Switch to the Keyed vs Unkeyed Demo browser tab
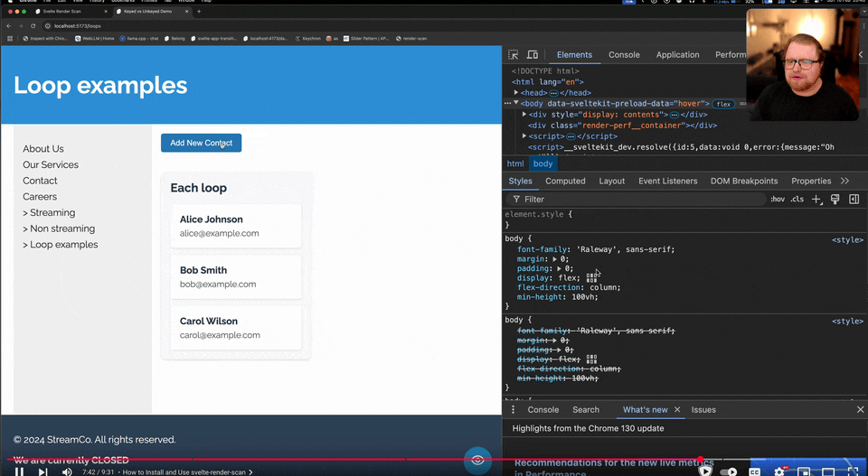This screenshot has width=868, height=476. click(x=151, y=11)
